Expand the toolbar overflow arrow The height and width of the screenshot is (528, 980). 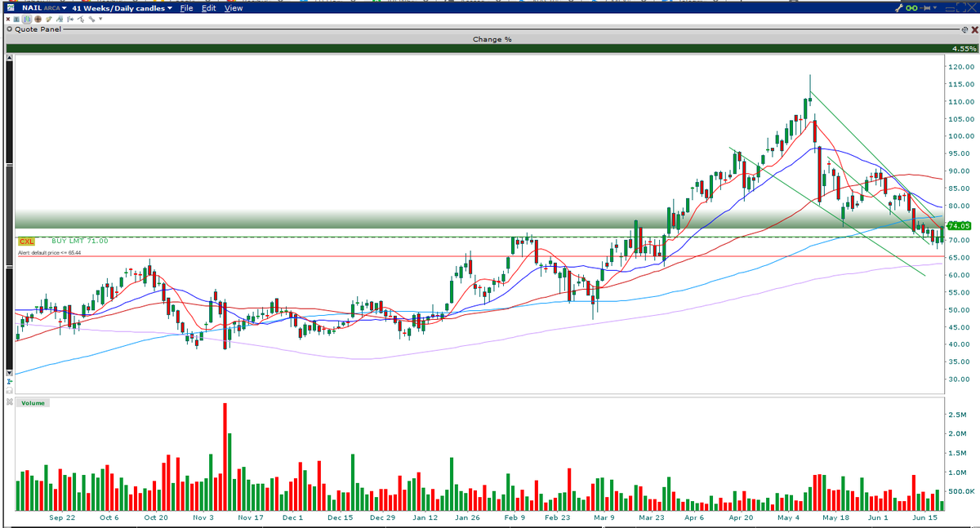pos(100,19)
